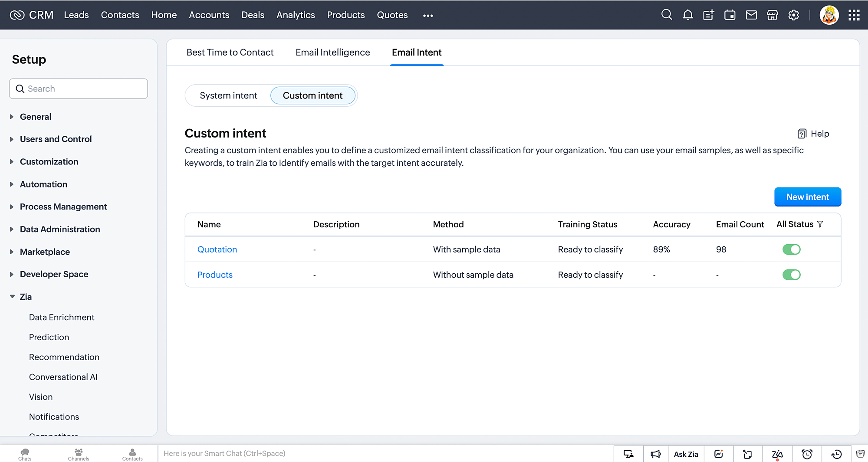This screenshot has width=868, height=462.
Task: Open the Deals module in navigation
Action: [253, 15]
